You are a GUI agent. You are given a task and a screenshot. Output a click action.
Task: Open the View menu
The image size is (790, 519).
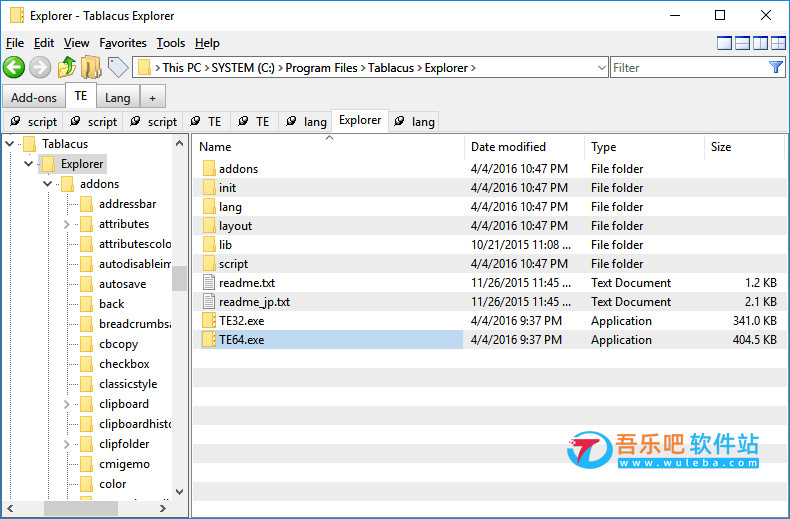76,43
